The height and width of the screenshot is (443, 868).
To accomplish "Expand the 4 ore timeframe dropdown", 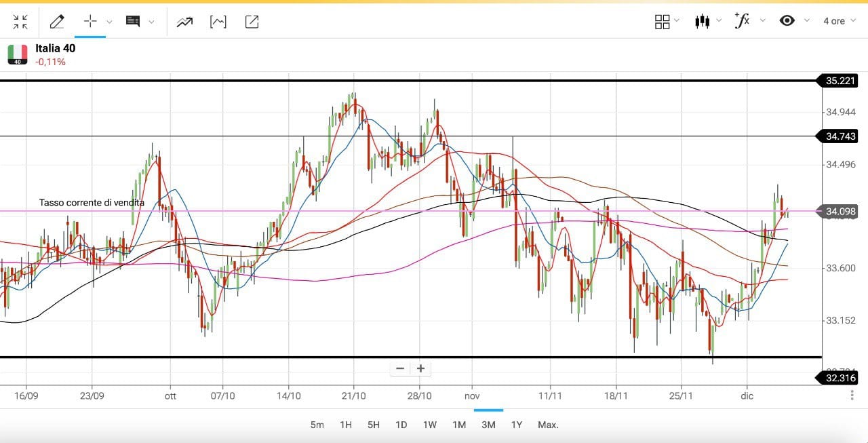I will [840, 21].
